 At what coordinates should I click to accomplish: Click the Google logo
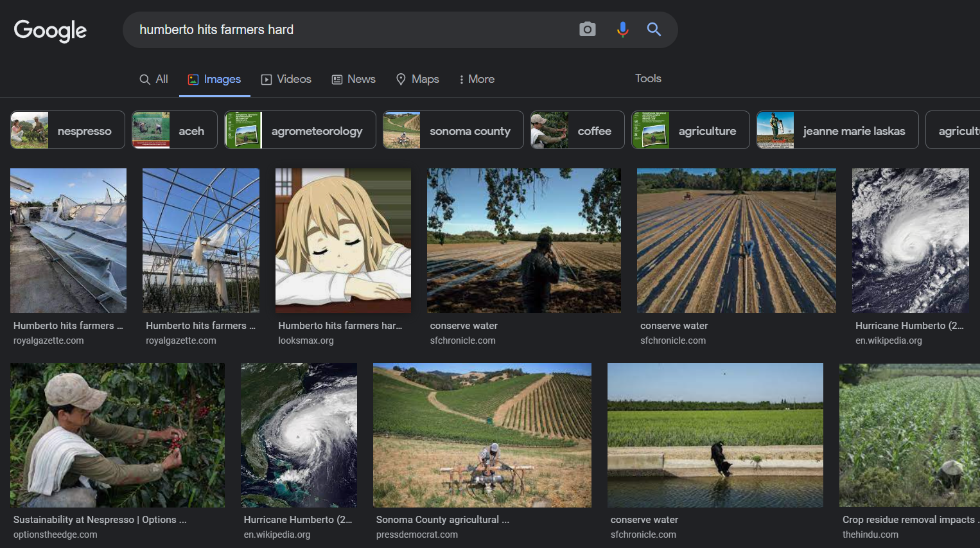click(50, 30)
